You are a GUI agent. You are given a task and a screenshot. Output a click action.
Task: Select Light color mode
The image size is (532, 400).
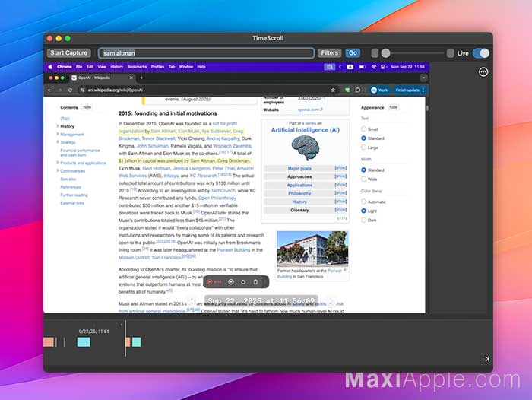click(x=363, y=211)
